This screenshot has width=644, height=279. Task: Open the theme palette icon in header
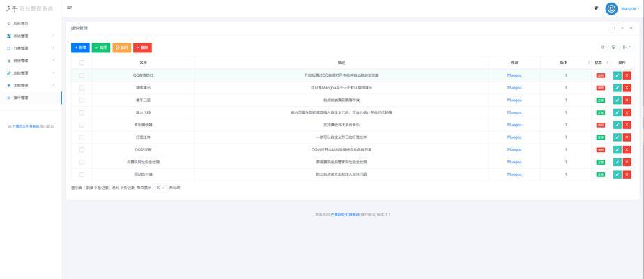(x=596, y=8)
